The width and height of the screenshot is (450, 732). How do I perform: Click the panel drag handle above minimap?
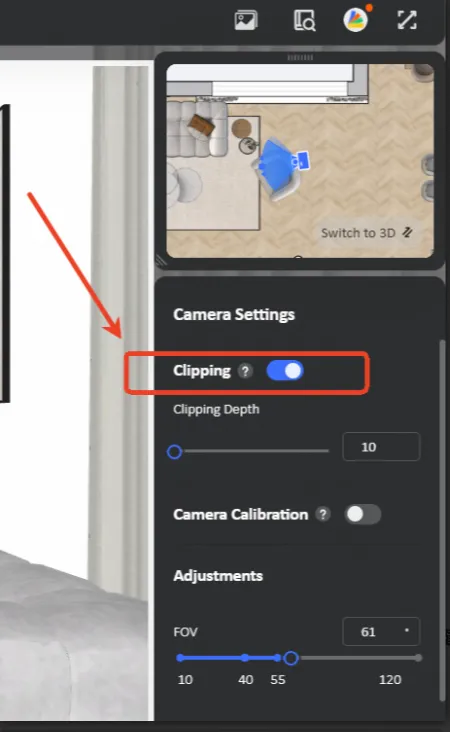[x=300, y=57]
